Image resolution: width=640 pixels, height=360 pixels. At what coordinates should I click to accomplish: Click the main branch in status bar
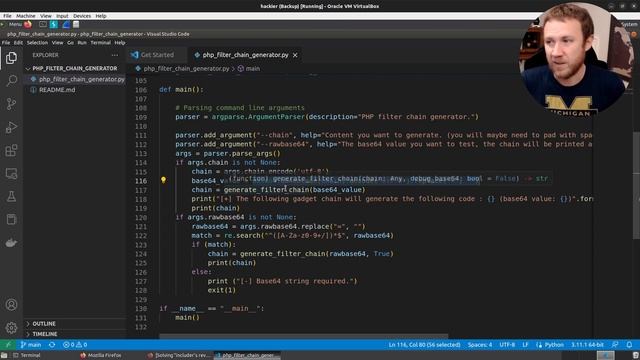tap(31, 345)
